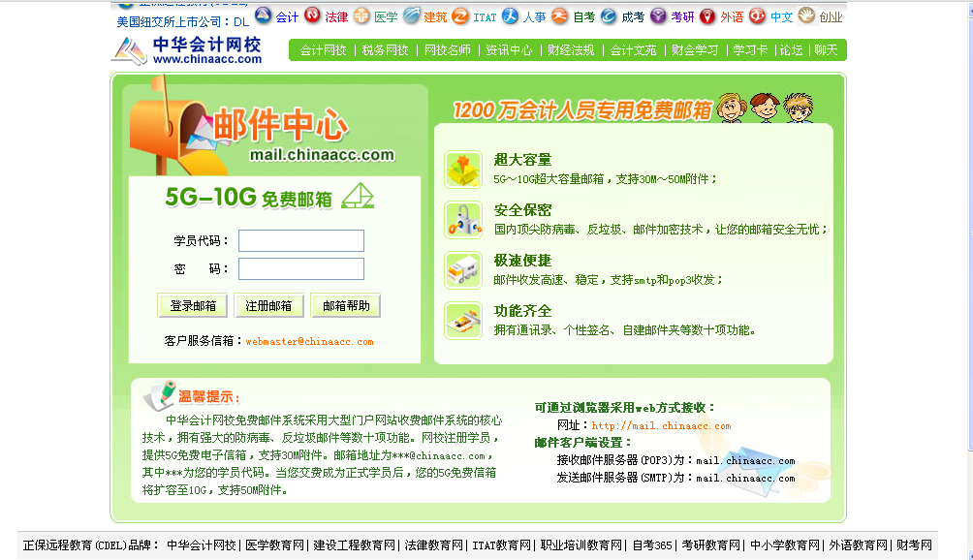Click the 安全保密 padlock icon

point(463,220)
